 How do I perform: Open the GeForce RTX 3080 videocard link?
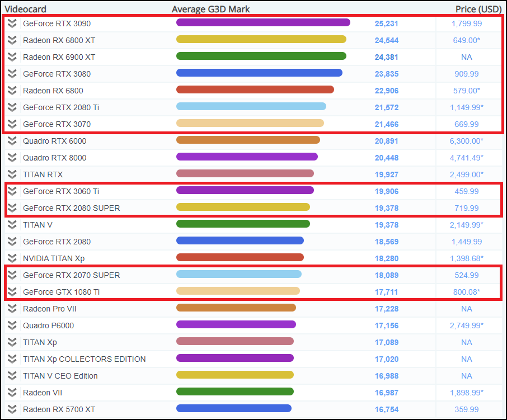click(57, 74)
